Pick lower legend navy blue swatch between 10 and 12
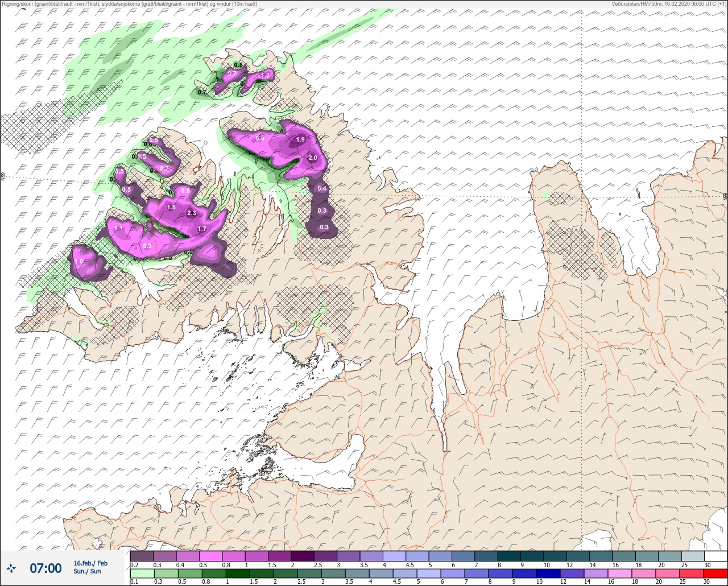The height and width of the screenshot is (586, 728). click(548, 573)
